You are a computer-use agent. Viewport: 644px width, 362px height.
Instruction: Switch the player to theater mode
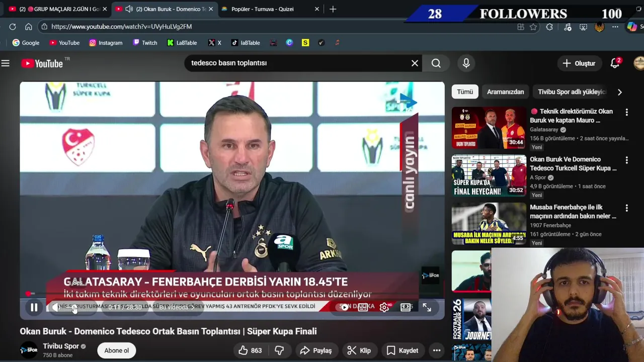[x=406, y=307]
